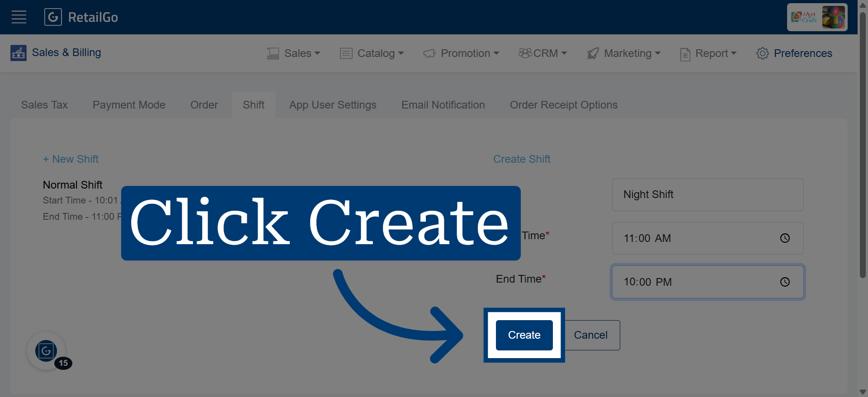
Task: Open the CRM dropdown menu
Action: 542,53
